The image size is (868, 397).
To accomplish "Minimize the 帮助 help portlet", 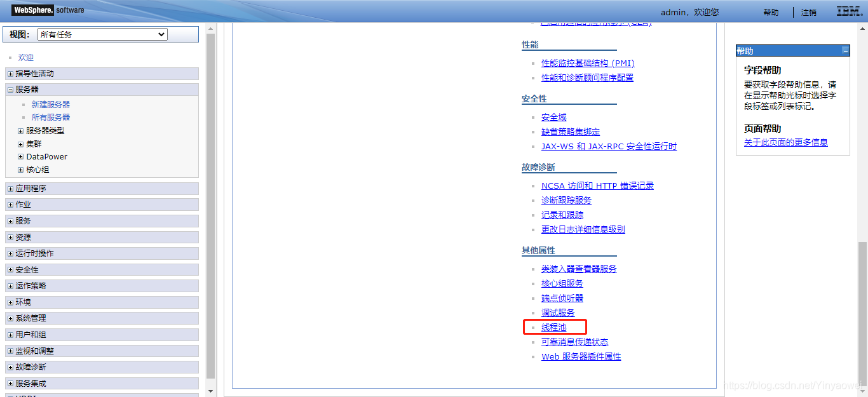I will pyautogui.click(x=845, y=50).
